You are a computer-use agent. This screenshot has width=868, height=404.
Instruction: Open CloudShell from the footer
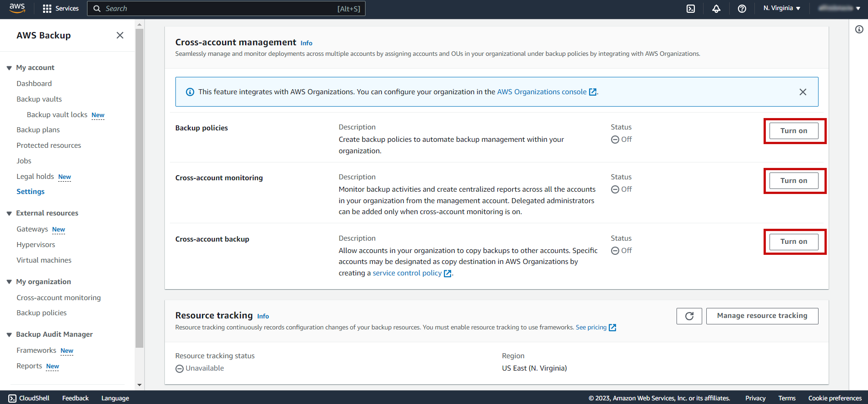pyautogui.click(x=29, y=398)
